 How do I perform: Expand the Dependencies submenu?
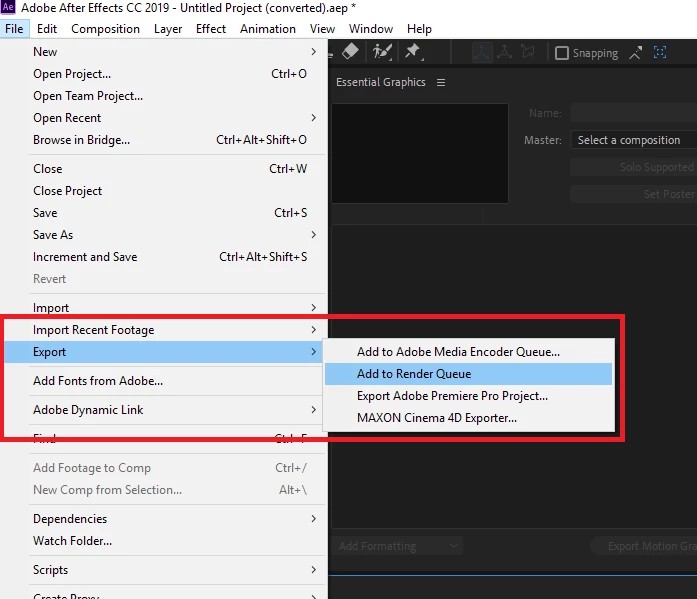point(313,519)
